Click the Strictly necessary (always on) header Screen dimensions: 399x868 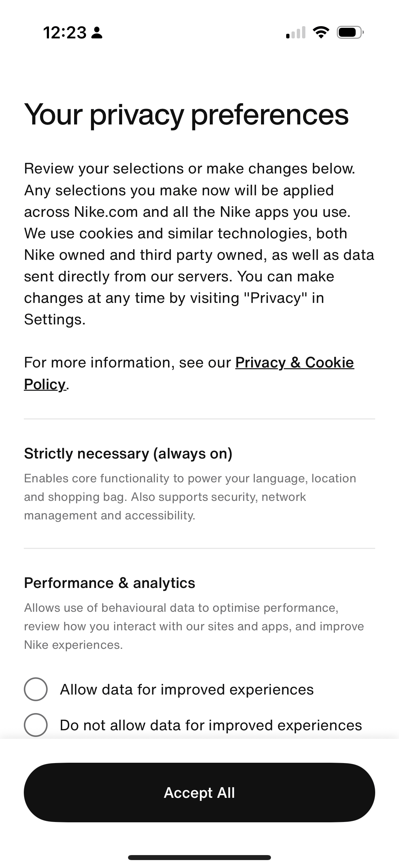(128, 454)
